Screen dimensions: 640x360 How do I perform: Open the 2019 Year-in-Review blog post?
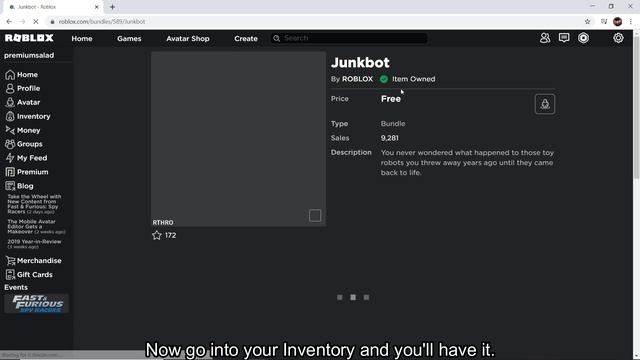[x=34, y=244]
